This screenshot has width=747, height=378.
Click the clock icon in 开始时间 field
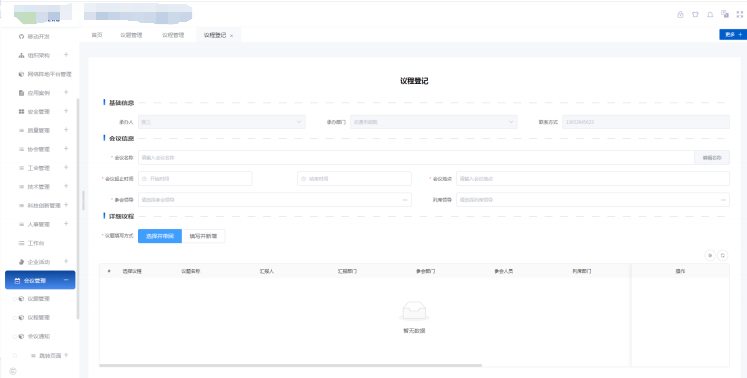pyautogui.click(x=144, y=179)
